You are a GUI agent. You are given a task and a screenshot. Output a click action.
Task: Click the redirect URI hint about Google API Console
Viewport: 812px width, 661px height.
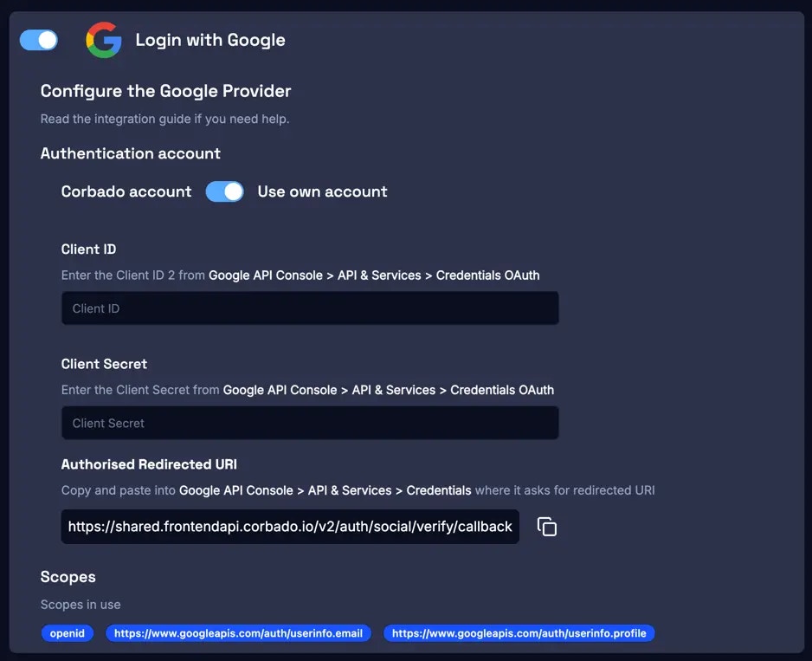[358, 490]
